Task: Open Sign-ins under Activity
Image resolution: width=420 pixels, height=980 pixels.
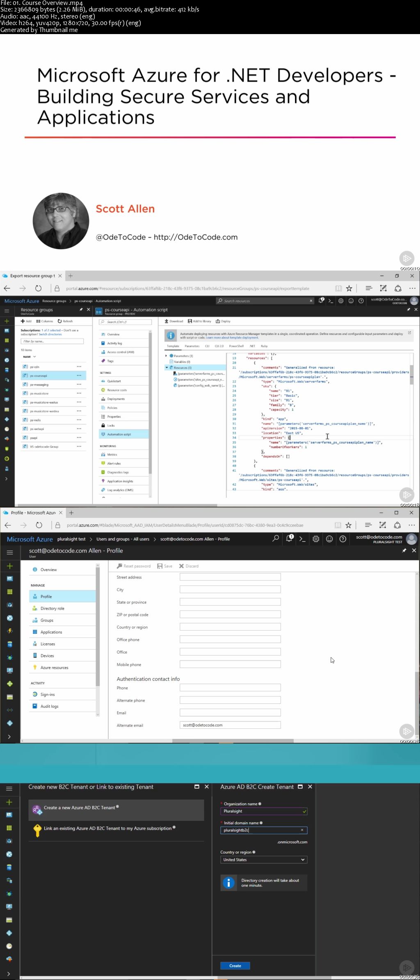Action: [x=62, y=694]
